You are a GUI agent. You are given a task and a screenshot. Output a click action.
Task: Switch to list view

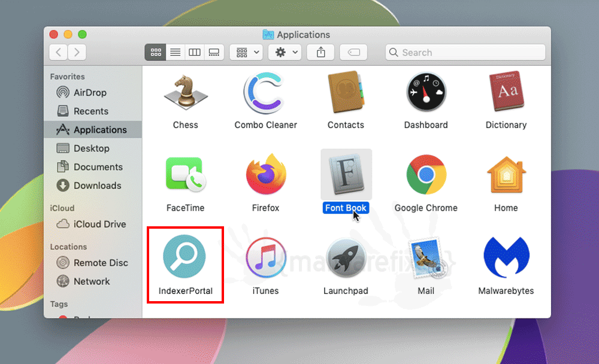(x=176, y=52)
